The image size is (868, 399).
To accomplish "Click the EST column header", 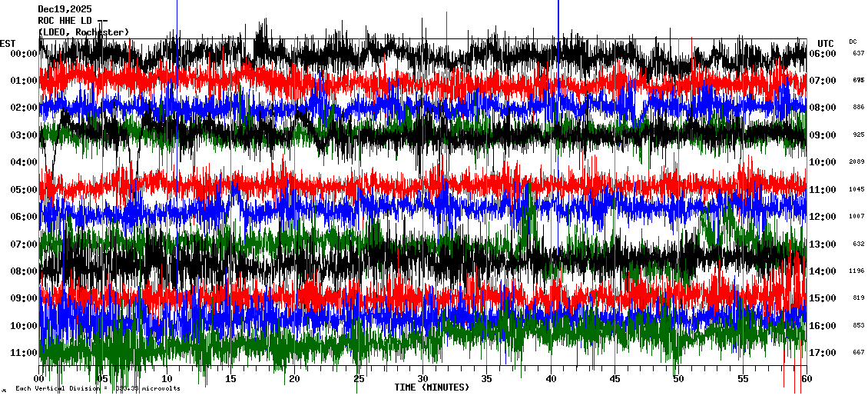I will tap(8, 43).
